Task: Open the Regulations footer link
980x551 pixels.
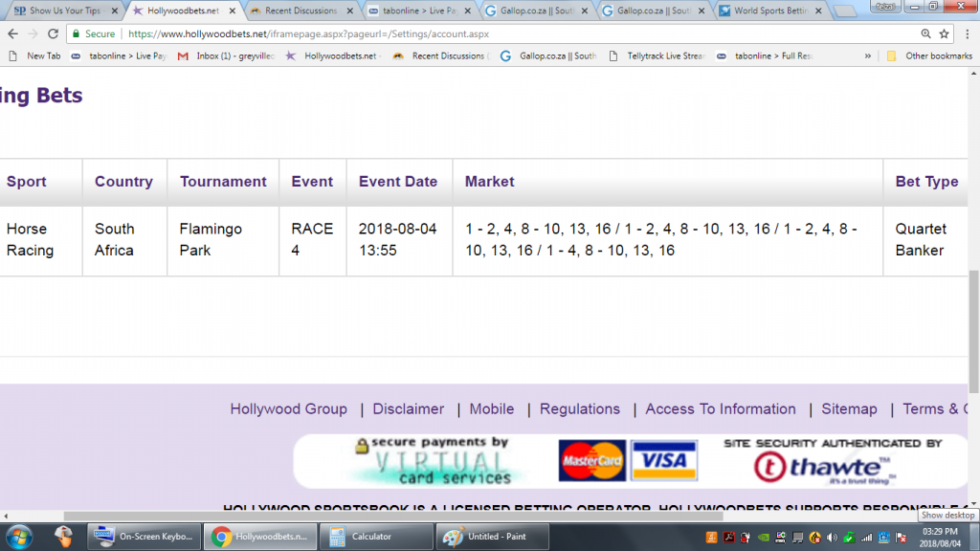Action: point(579,408)
